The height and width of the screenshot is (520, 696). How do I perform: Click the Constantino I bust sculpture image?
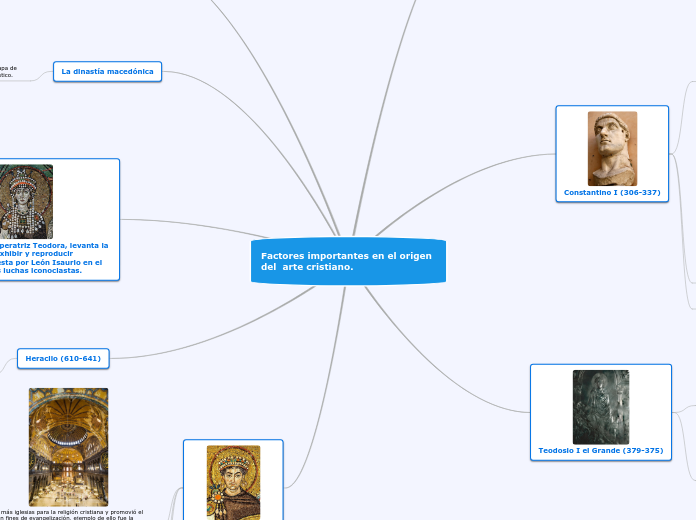click(613, 149)
